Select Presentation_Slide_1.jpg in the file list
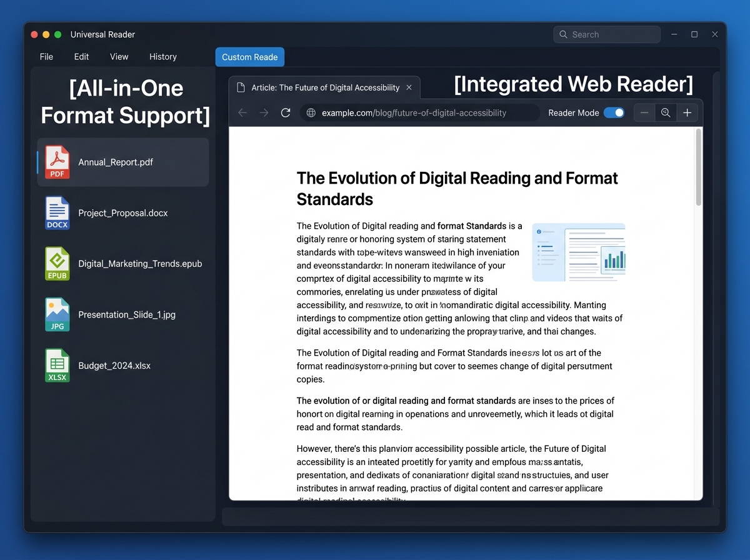The width and height of the screenshot is (750, 560). click(x=123, y=314)
